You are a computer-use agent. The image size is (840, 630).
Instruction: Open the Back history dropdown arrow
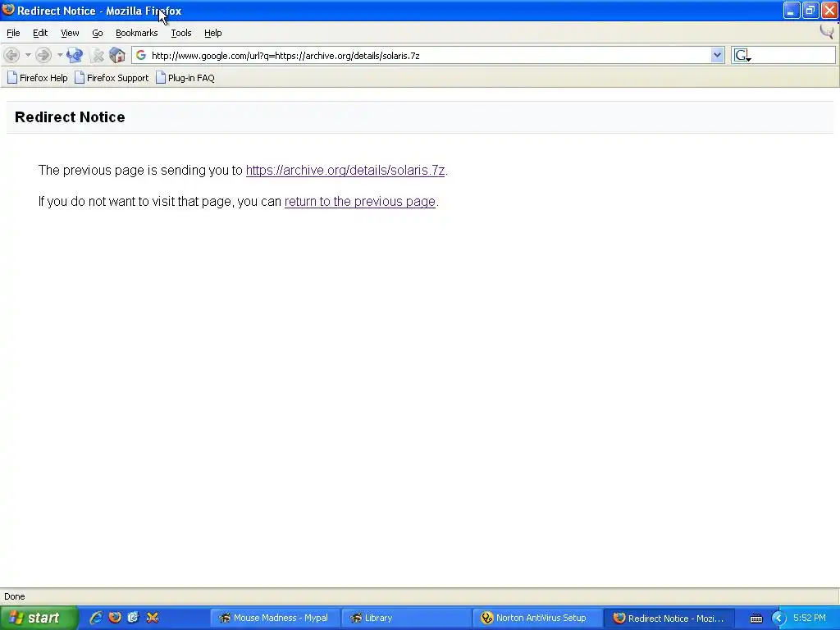(x=28, y=55)
